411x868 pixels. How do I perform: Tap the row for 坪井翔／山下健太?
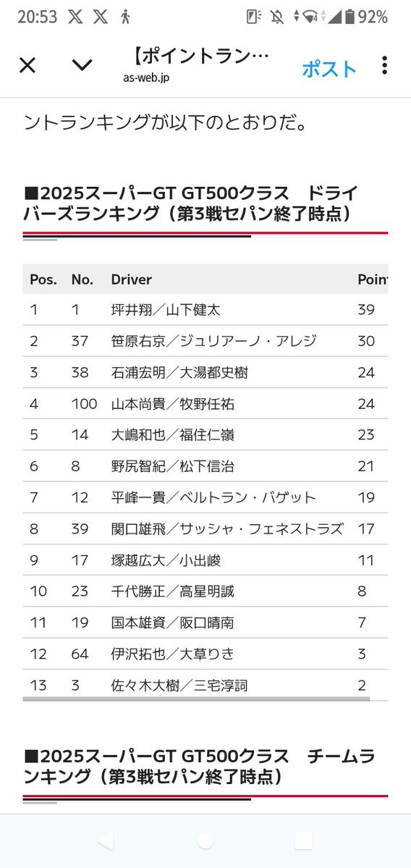205,309
